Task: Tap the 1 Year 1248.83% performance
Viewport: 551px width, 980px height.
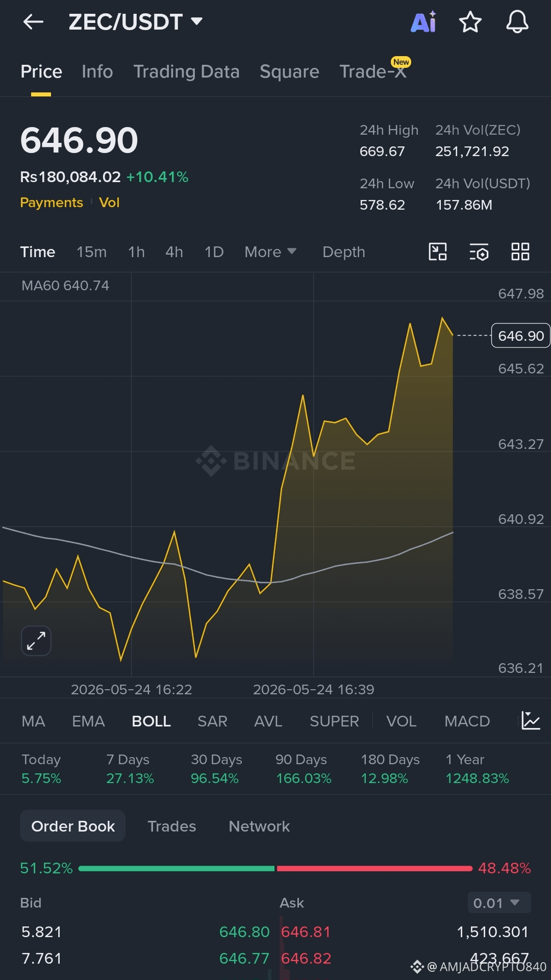Action: [478, 769]
